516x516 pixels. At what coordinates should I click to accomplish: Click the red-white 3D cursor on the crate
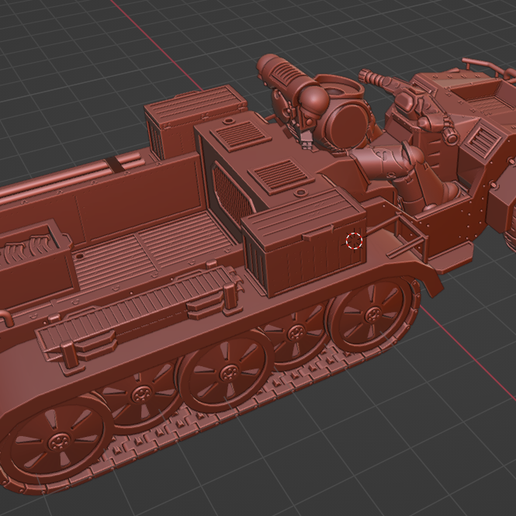click(354, 240)
